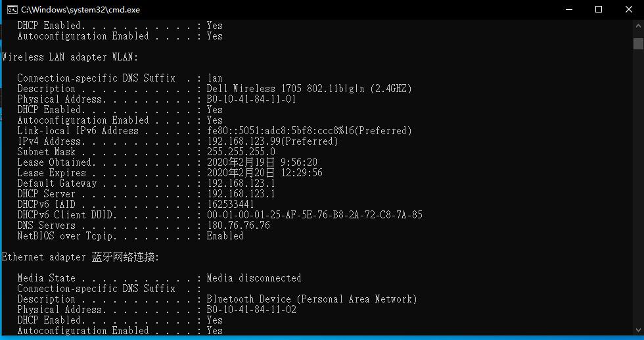Maximize the cmd.exe window
644x340 pixels.
pyautogui.click(x=599, y=10)
